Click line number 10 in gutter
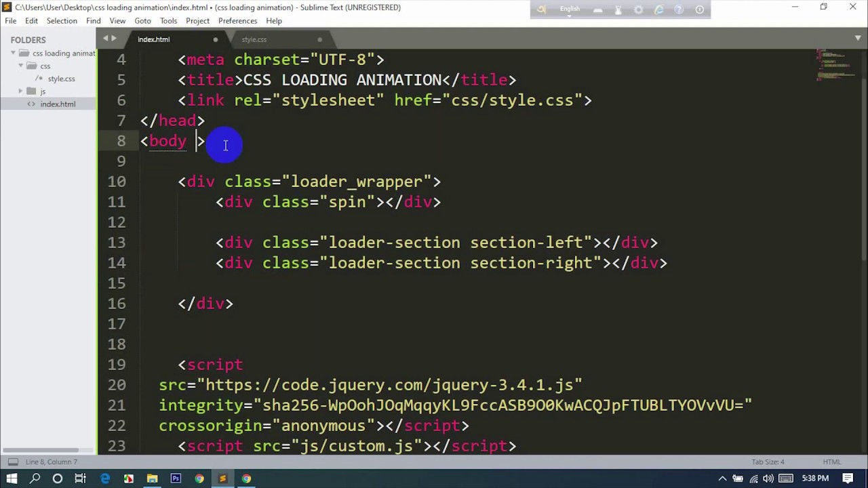Viewport: 868px width, 488px height. point(117,182)
